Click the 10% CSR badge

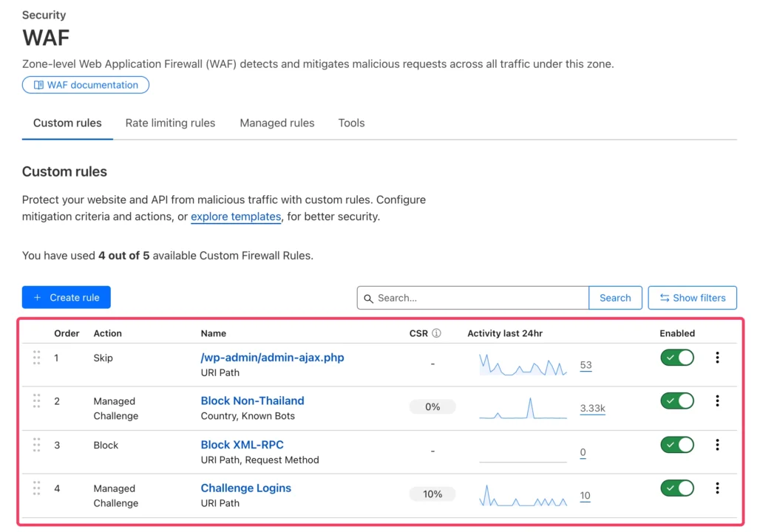[432, 494]
